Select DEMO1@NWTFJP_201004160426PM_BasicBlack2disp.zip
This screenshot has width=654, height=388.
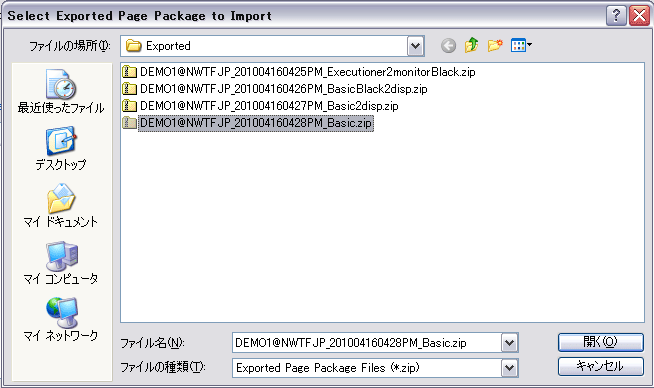coord(284,89)
